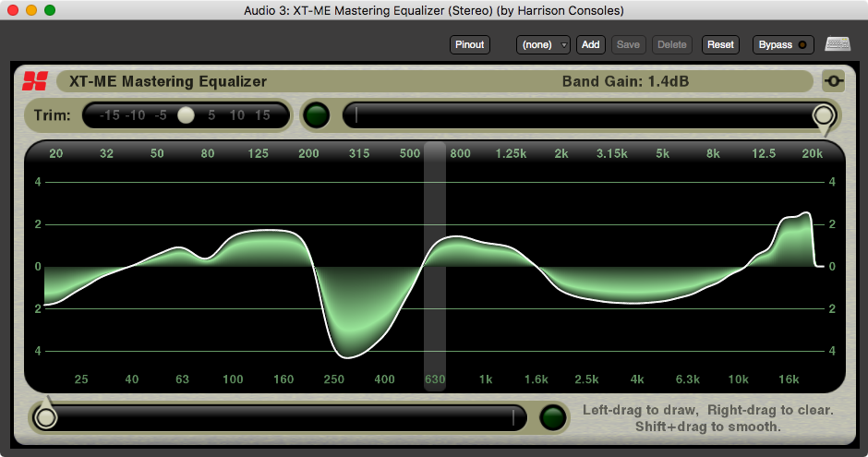The width and height of the screenshot is (868, 457).
Task: Click the 1k bottom label
Action: (x=486, y=379)
